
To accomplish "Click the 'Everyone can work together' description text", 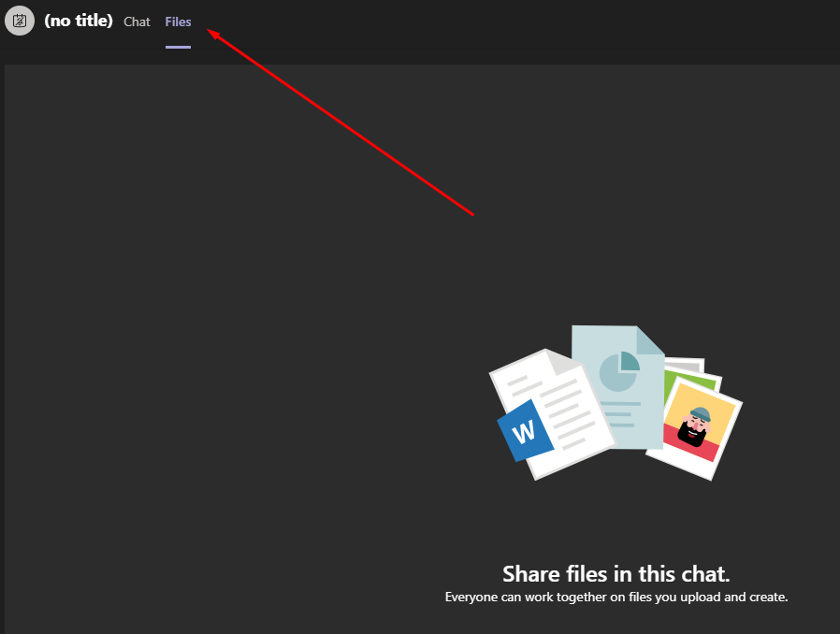I will click(616, 597).
